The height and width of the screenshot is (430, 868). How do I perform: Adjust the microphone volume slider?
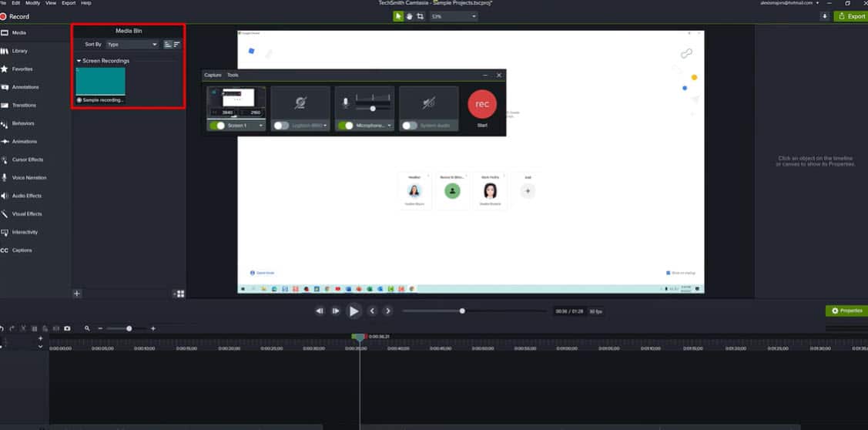pyautogui.click(x=373, y=109)
